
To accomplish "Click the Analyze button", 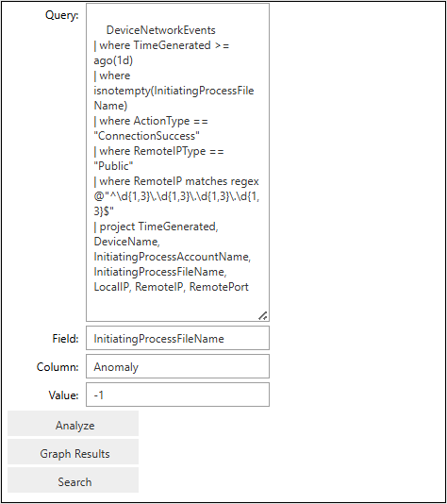I will coord(73,426).
